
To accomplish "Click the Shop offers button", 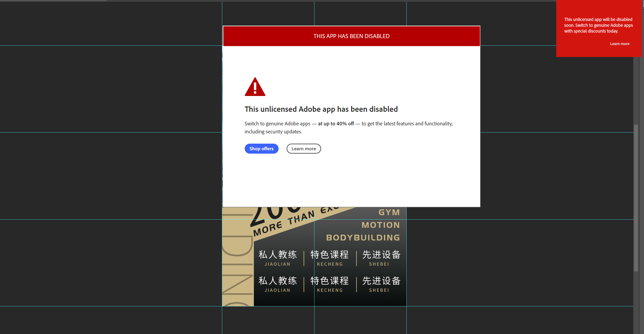I will [261, 149].
